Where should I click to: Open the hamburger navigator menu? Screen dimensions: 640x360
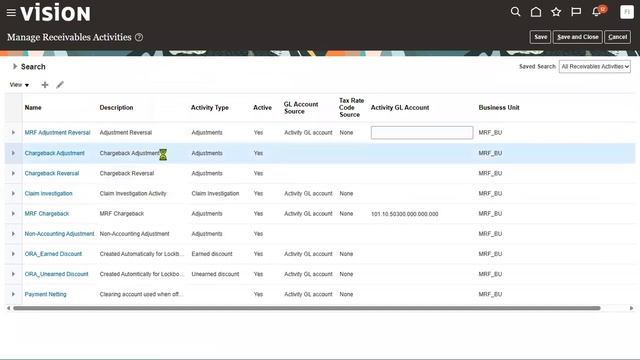pyautogui.click(x=11, y=13)
